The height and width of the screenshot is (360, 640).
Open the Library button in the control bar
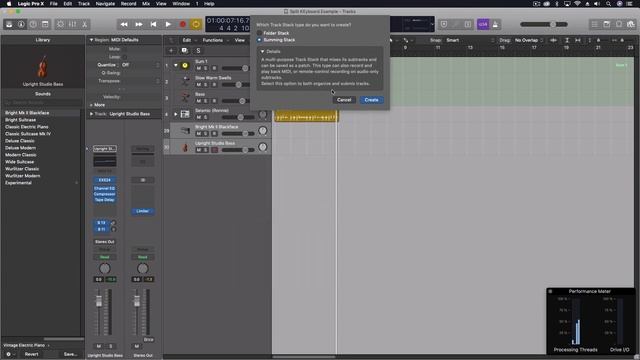(9, 24)
